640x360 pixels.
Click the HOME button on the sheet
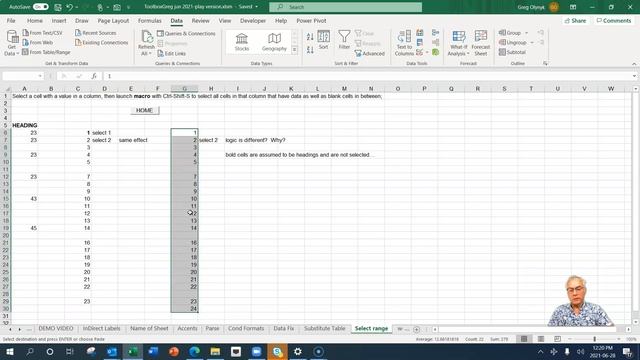click(x=144, y=111)
